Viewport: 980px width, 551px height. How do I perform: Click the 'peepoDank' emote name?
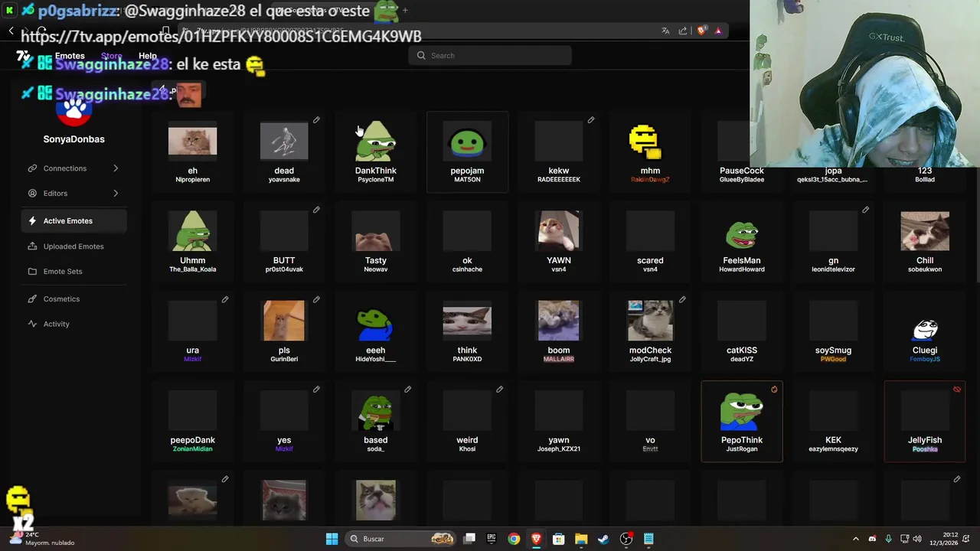(x=193, y=440)
